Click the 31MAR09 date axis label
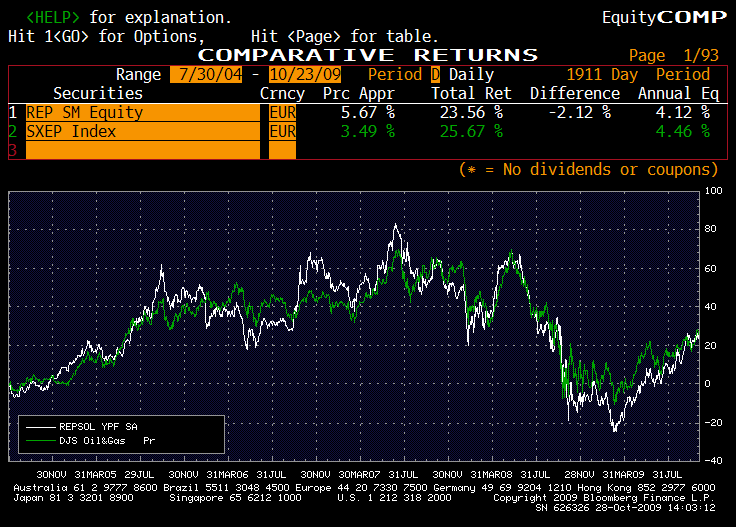Image resolution: width=736 pixels, height=527 pixels. (623, 474)
